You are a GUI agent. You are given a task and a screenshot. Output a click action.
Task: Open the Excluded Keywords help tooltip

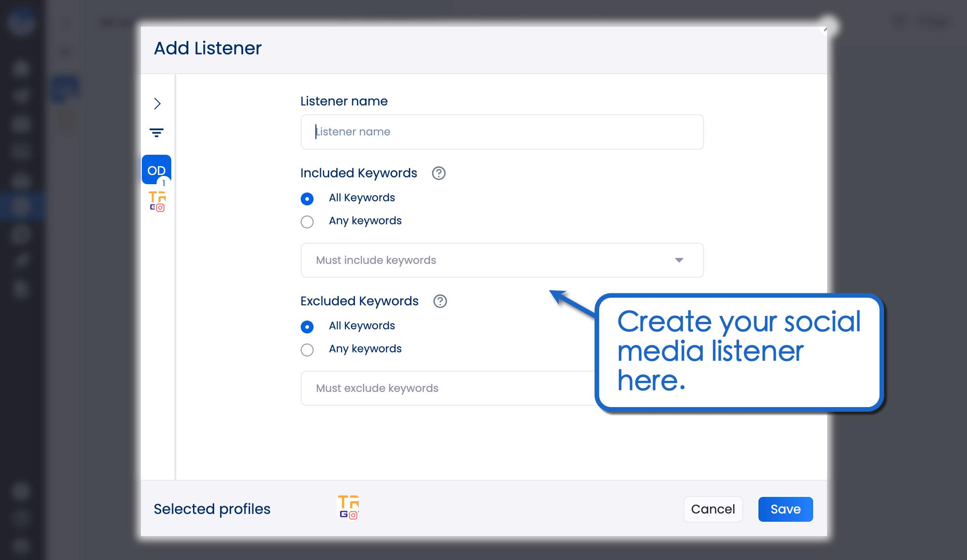pos(440,302)
